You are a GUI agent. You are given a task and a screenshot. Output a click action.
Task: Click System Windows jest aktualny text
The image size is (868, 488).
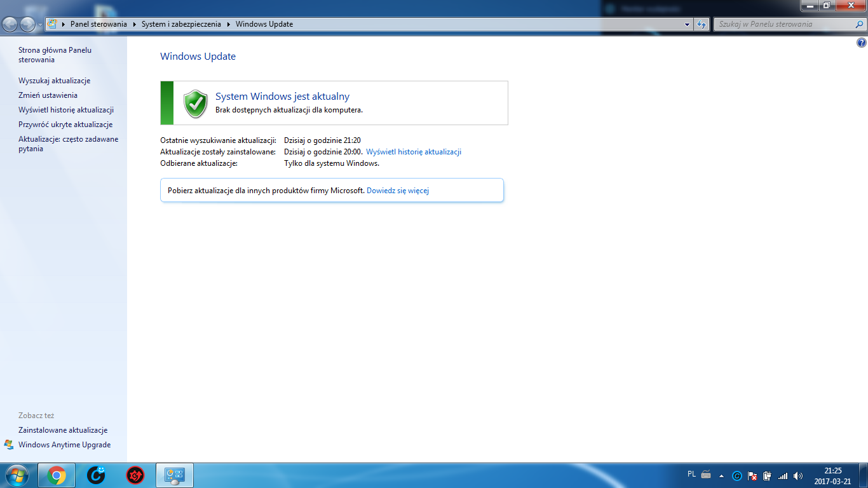pos(282,97)
